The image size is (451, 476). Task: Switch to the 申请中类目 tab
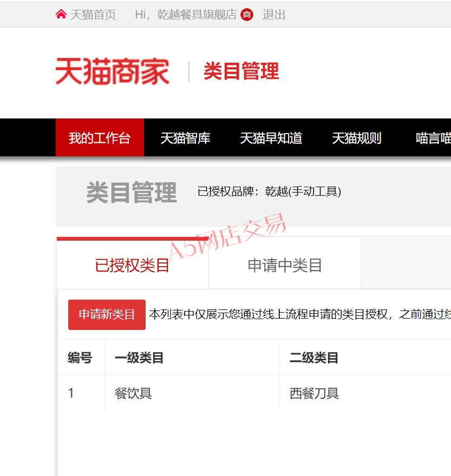point(285,264)
